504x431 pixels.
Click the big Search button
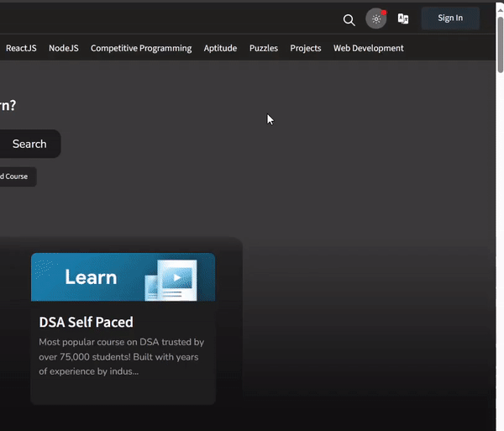click(29, 144)
